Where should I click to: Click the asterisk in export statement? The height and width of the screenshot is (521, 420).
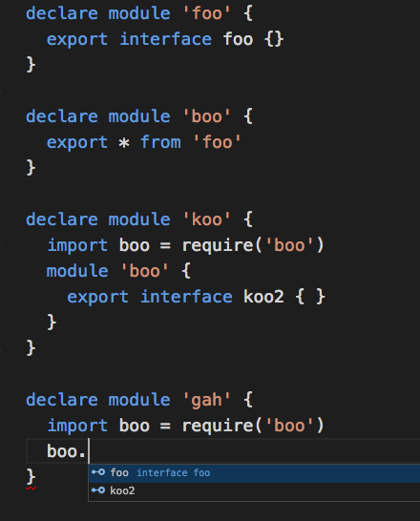tap(124, 143)
